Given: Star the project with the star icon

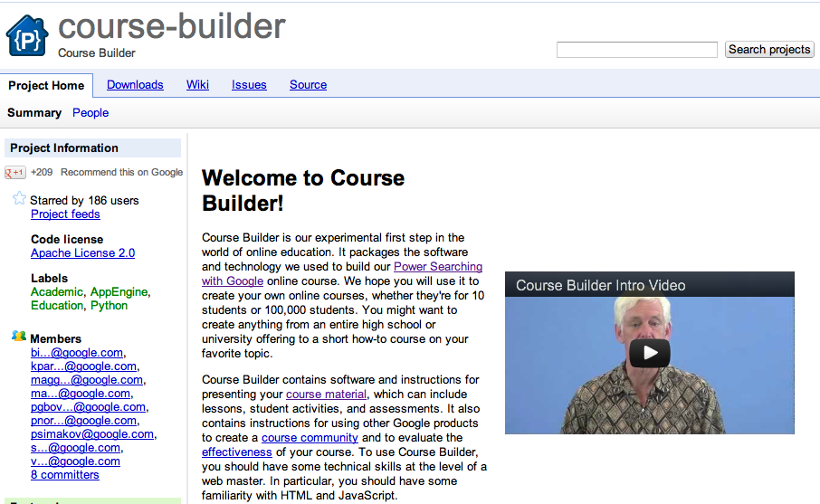Looking at the screenshot, I should click(19, 198).
